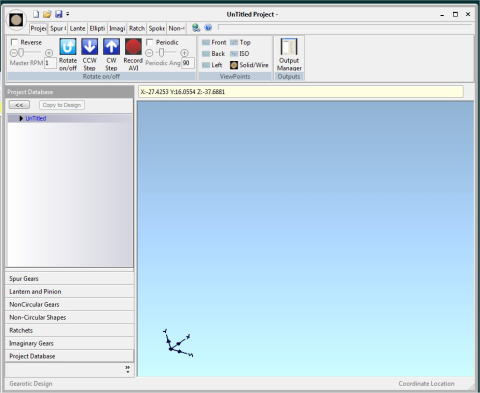Click the navigation pane overflow chevron
The width and height of the screenshot is (480, 393).
click(x=128, y=369)
